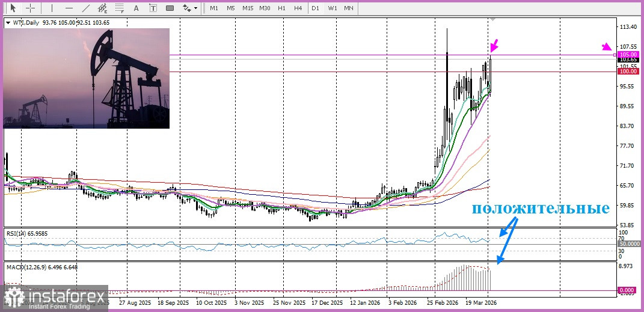The image size is (644, 312).
Task: Select the Fibonacci retracement tool
Action: click(x=120, y=8)
